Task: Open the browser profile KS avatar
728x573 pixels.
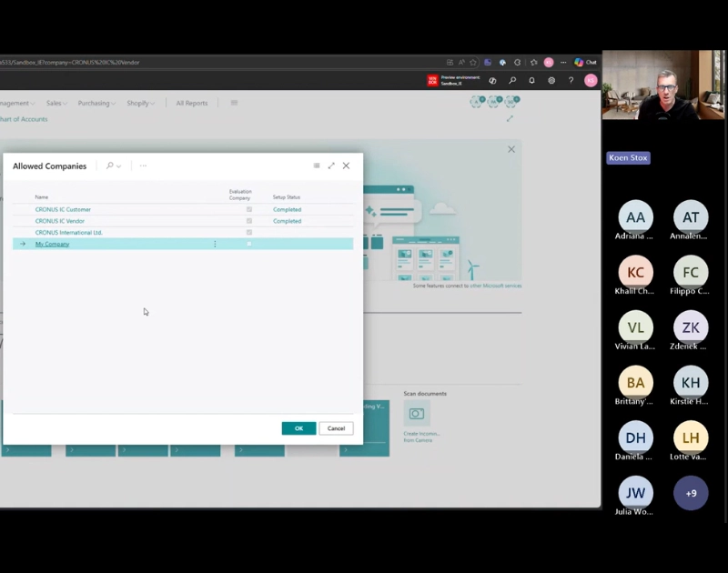Action: point(549,62)
